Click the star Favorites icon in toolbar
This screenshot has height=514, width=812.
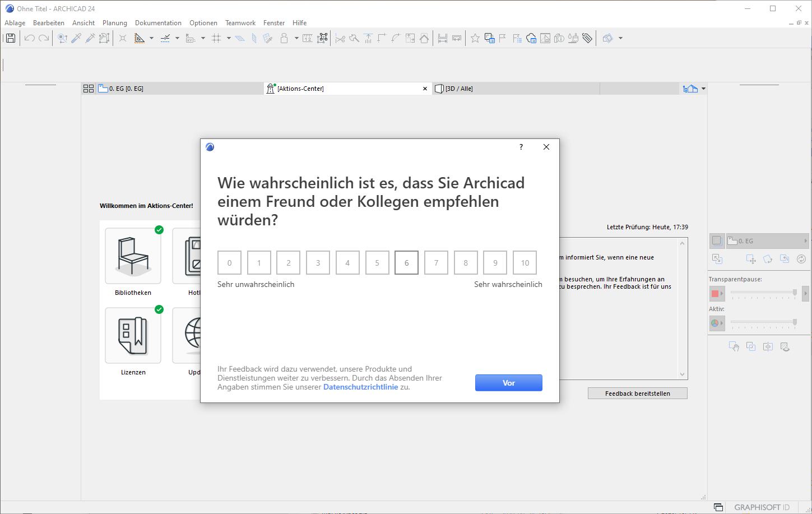click(x=475, y=38)
